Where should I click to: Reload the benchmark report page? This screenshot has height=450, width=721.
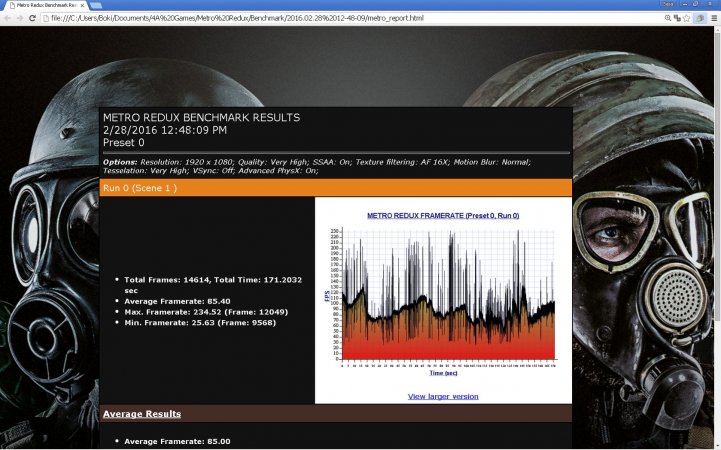click(32, 18)
